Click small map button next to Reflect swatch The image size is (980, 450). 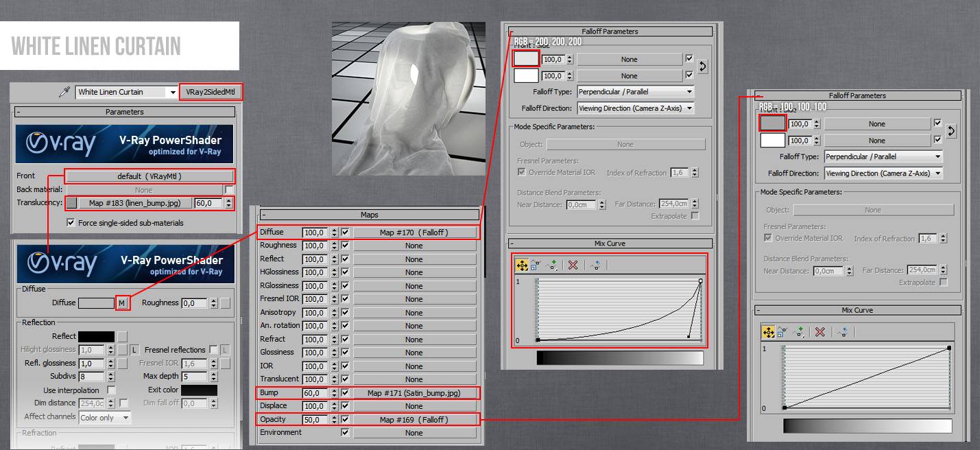(122, 336)
